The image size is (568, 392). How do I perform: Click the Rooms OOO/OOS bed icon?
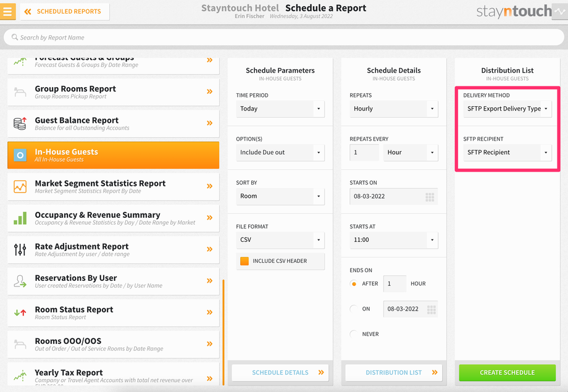click(x=20, y=344)
